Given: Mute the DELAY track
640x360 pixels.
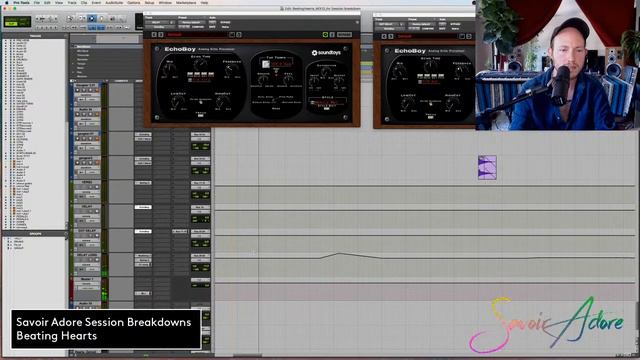Looking at the screenshot, I should coord(97,211).
